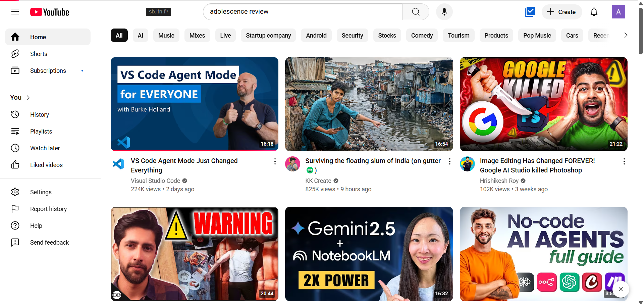Viewport: 644px width, 306px height.
Task: Click the watch progress bar under VS Code thumbnail
Action: (195, 150)
